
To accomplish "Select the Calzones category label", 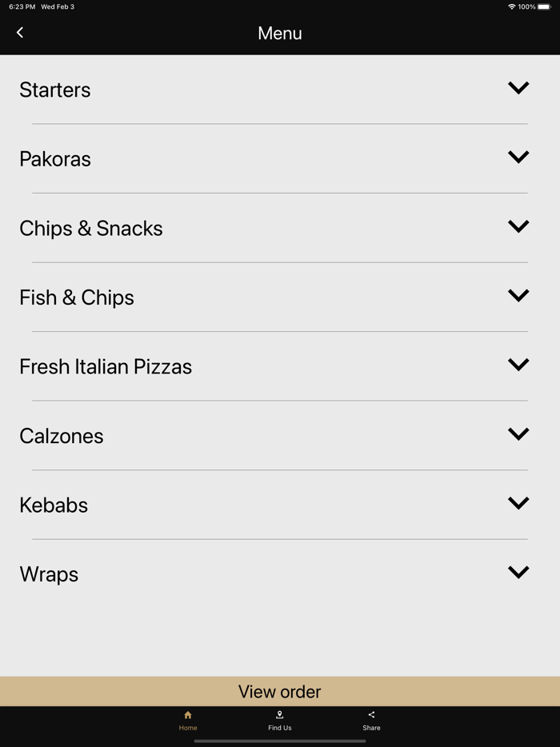I will (x=62, y=436).
